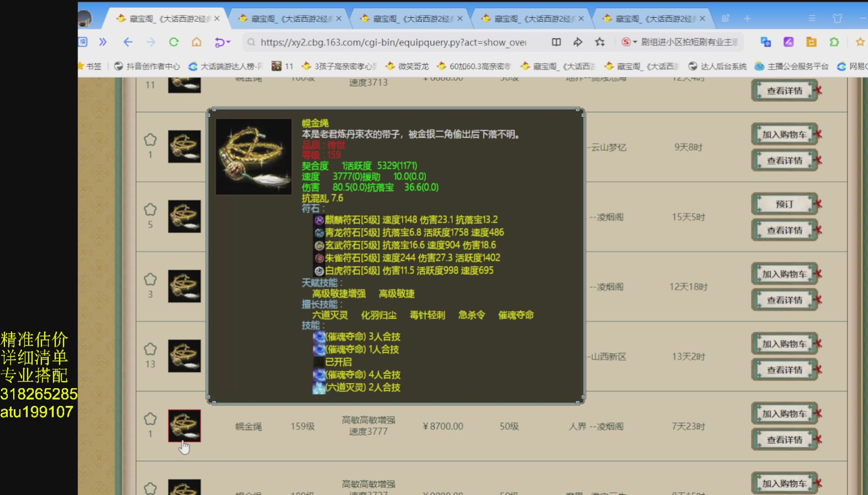Focus the search box showing 剧组进小区拍短剧

[x=690, y=42]
